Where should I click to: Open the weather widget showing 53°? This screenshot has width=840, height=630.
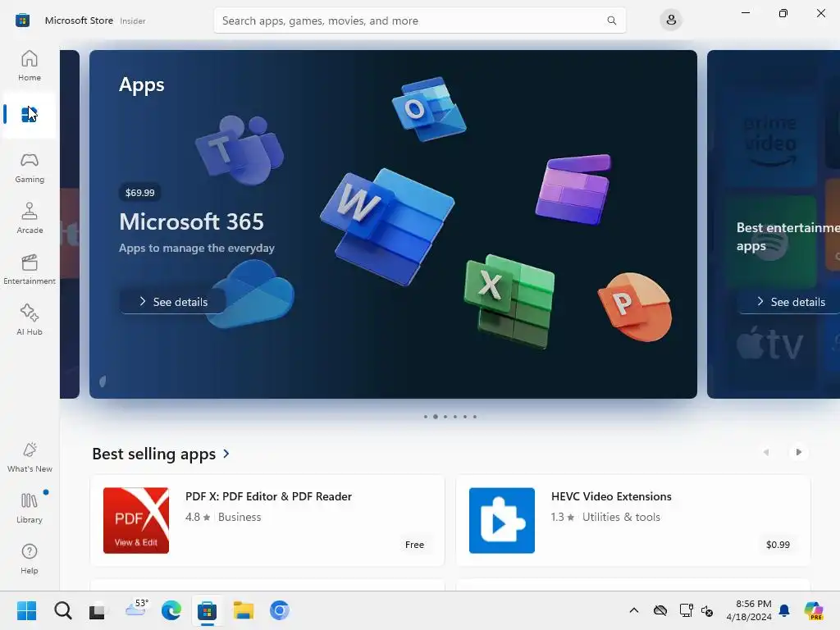[136, 609]
